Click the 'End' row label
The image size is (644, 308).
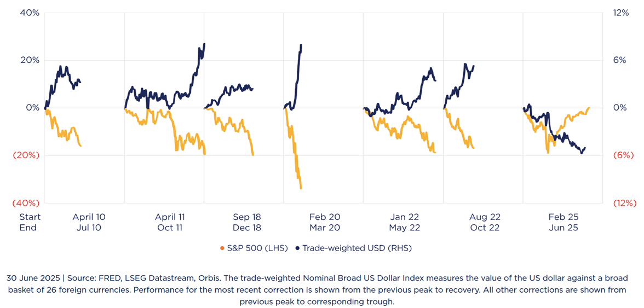pos(28,228)
